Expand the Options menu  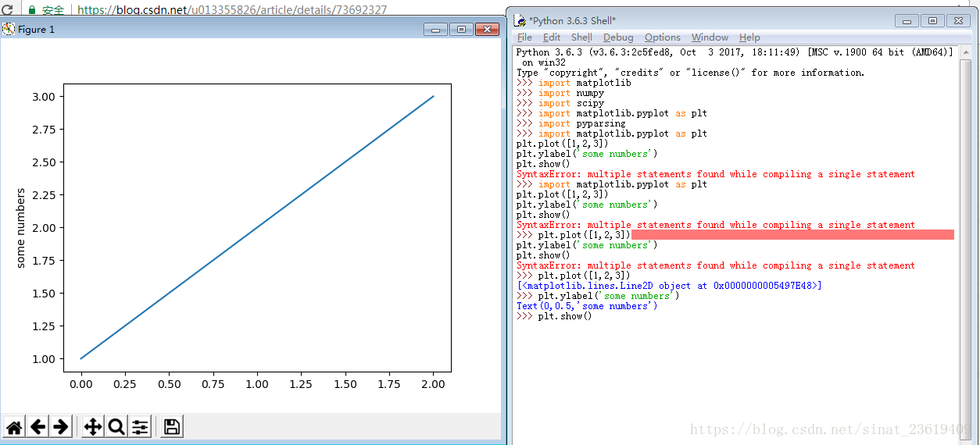click(663, 37)
